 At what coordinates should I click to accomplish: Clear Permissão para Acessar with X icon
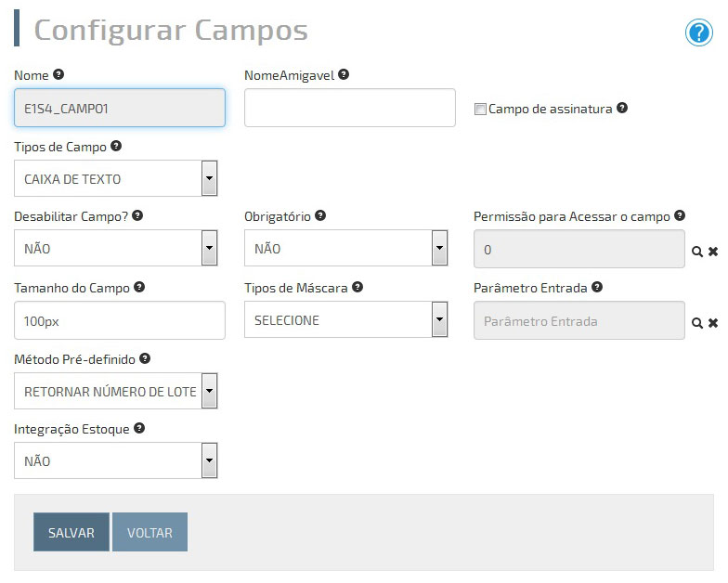(713, 252)
